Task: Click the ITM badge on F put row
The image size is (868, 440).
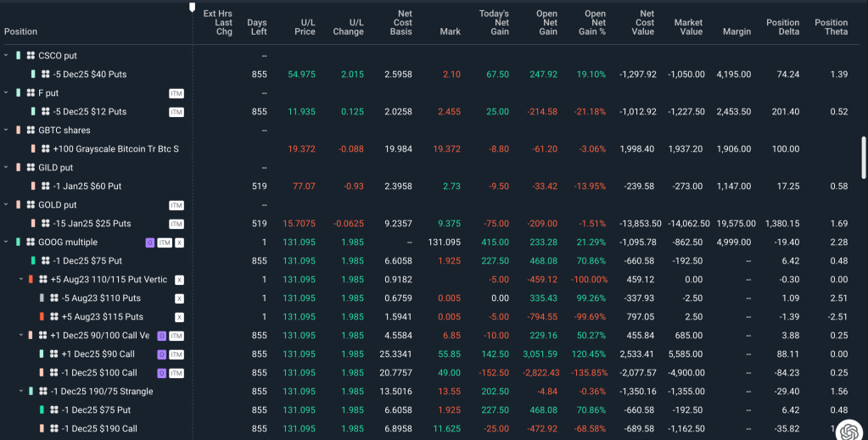Action: 176,93
